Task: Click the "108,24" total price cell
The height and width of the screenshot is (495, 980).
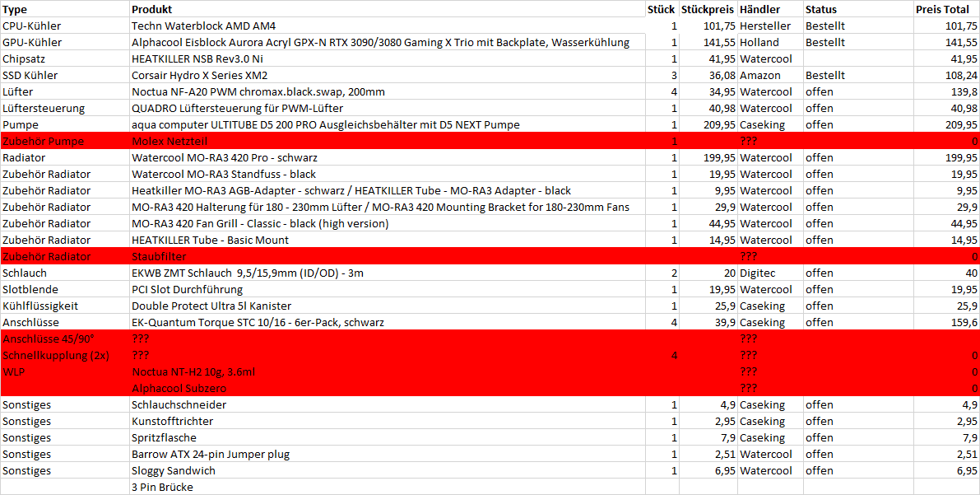Action: point(946,75)
